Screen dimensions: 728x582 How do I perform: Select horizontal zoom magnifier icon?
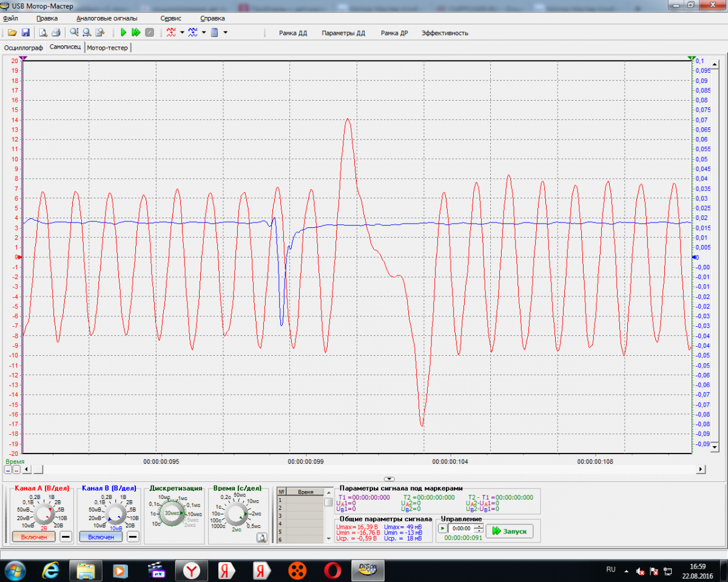click(87, 33)
